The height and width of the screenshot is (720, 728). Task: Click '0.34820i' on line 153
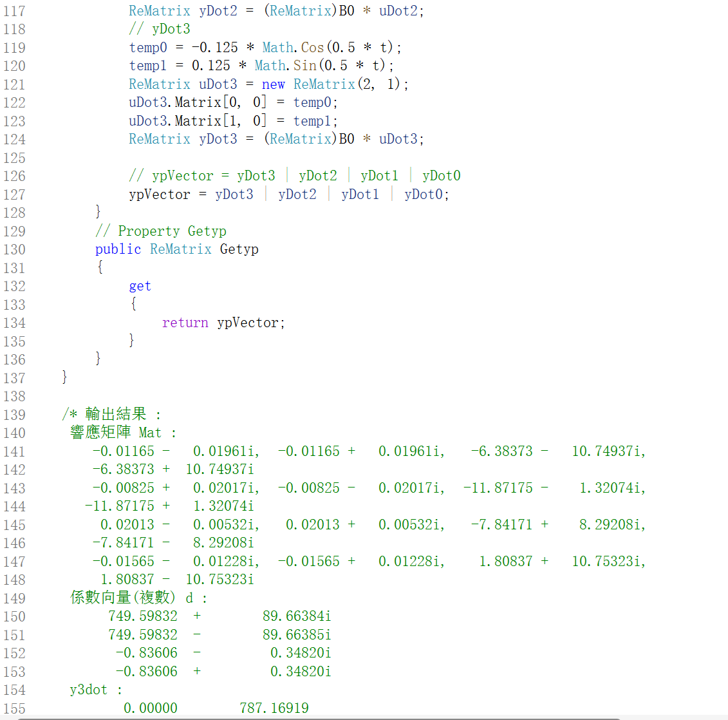(x=301, y=671)
